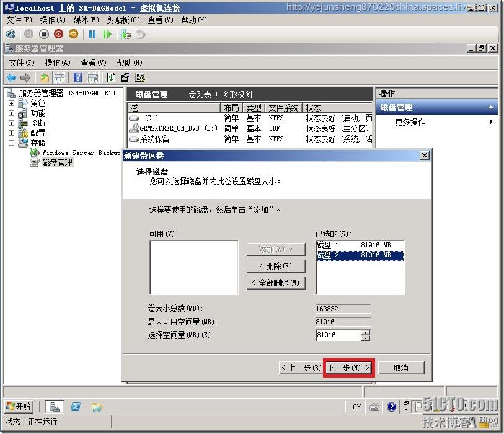Start the virtual machine with the green arrow
504x434 pixels.
point(107,33)
